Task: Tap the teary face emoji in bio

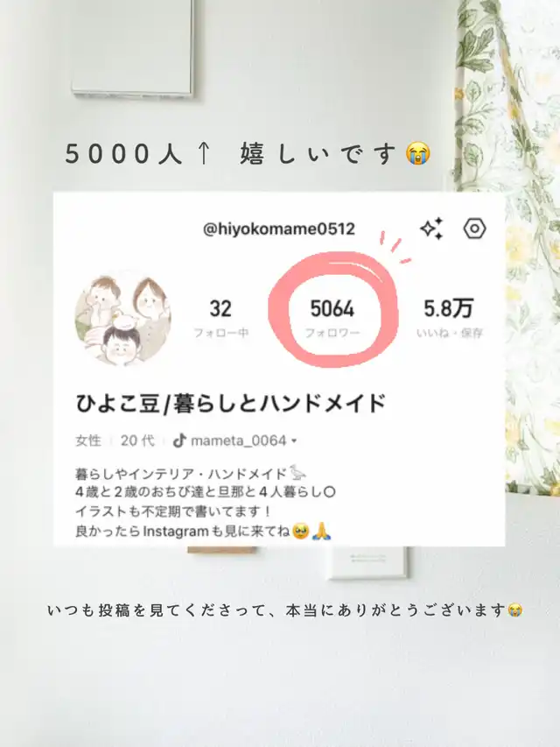Action: coord(300,531)
